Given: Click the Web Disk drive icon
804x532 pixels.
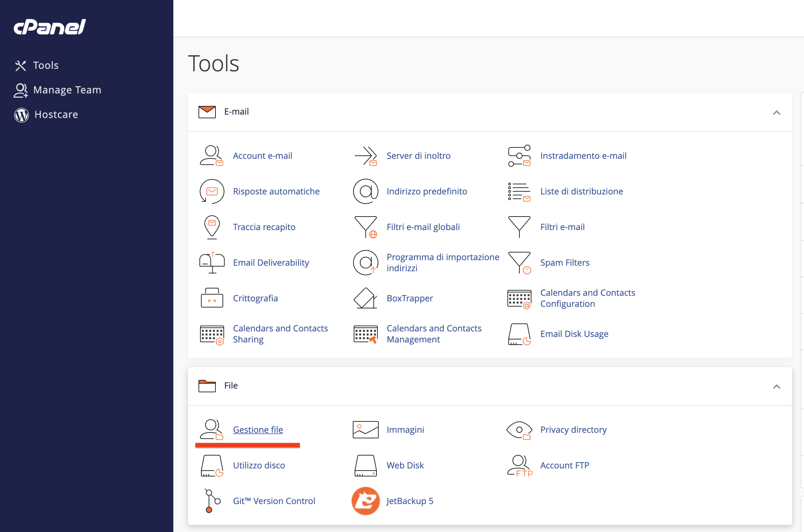Looking at the screenshot, I should (366, 465).
